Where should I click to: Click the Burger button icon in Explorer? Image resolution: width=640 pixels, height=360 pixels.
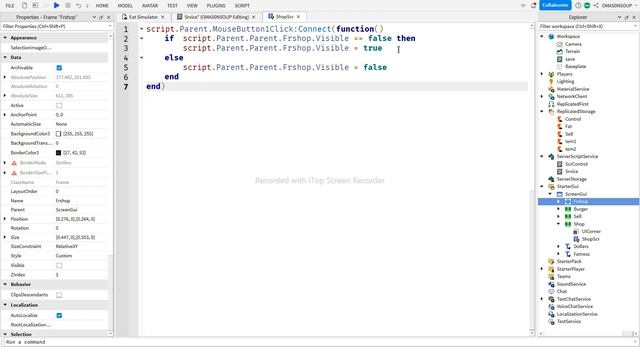[568, 209]
